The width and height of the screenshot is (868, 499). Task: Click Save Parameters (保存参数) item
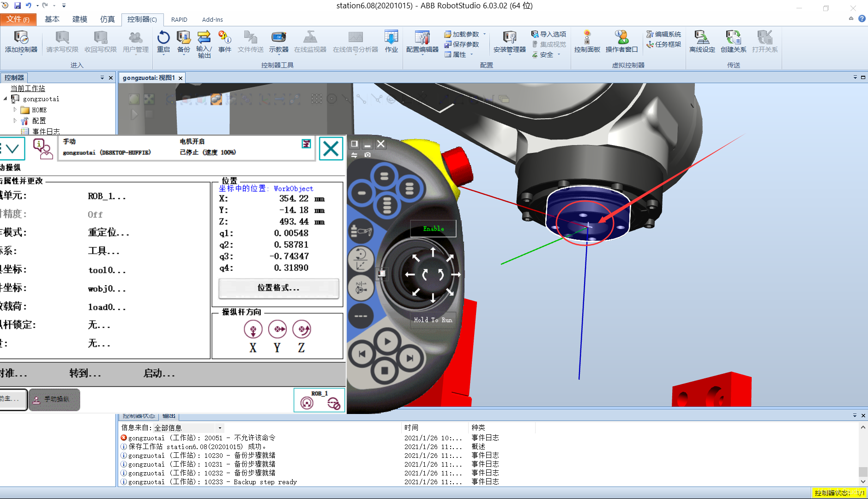[462, 44]
